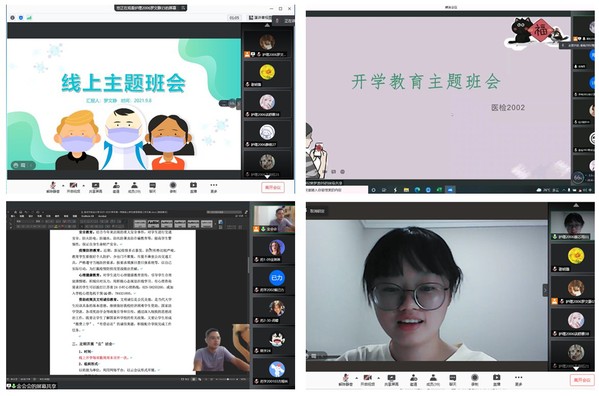Unmute microphone in the webcam meeting toolbar
The image size is (599, 396).
point(346,380)
